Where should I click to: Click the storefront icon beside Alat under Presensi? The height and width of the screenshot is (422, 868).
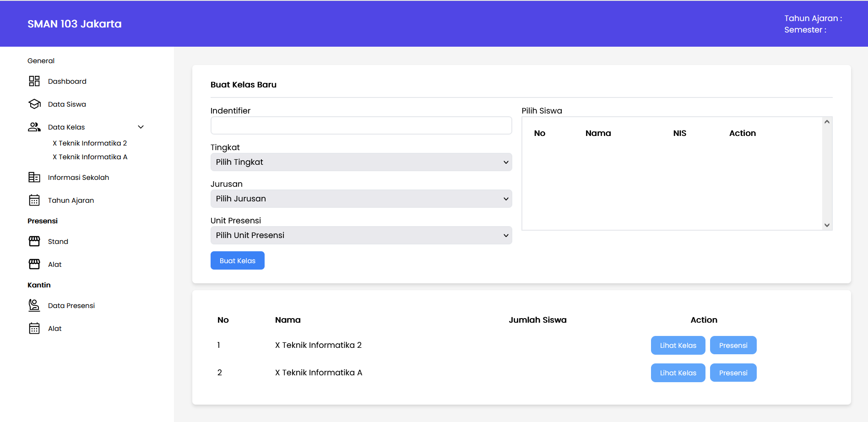tap(34, 264)
